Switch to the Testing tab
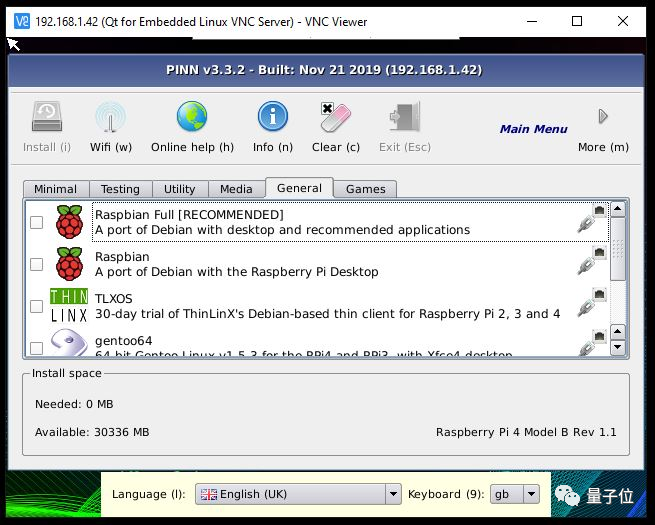The height and width of the screenshot is (525, 655). (x=120, y=189)
